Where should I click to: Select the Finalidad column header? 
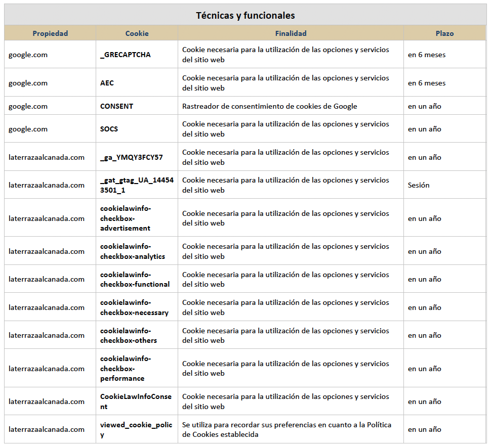pyautogui.click(x=291, y=33)
